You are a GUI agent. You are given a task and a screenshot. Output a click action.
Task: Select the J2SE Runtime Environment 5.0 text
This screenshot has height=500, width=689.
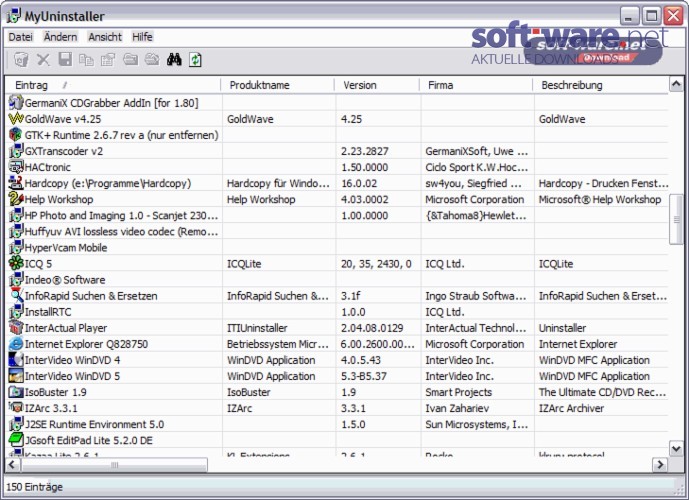pyautogui.click(x=94, y=424)
